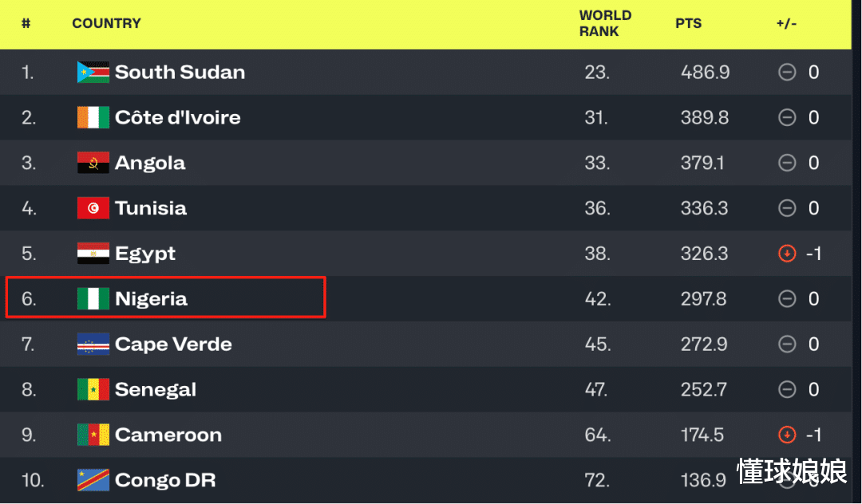Viewport: 862px width, 504px height.
Task: Click the Cape Verde flag icon
Action: (x=93, y=345)
